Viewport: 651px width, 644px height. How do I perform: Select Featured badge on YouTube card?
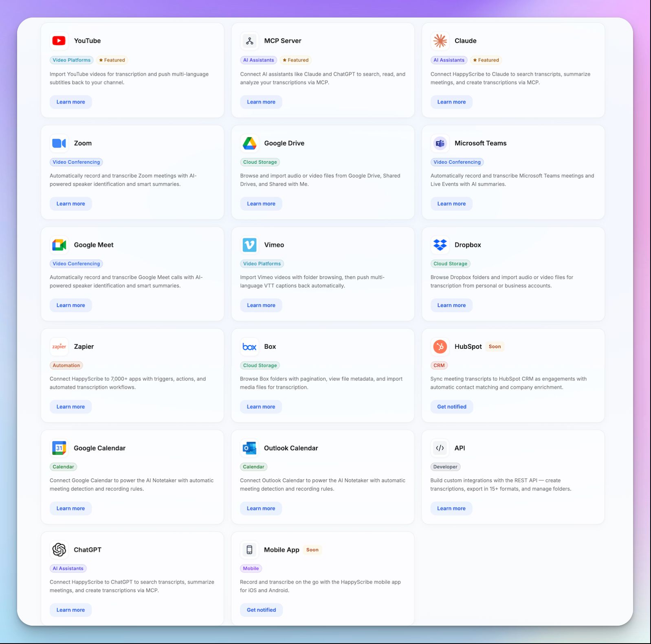click(112, 60)
